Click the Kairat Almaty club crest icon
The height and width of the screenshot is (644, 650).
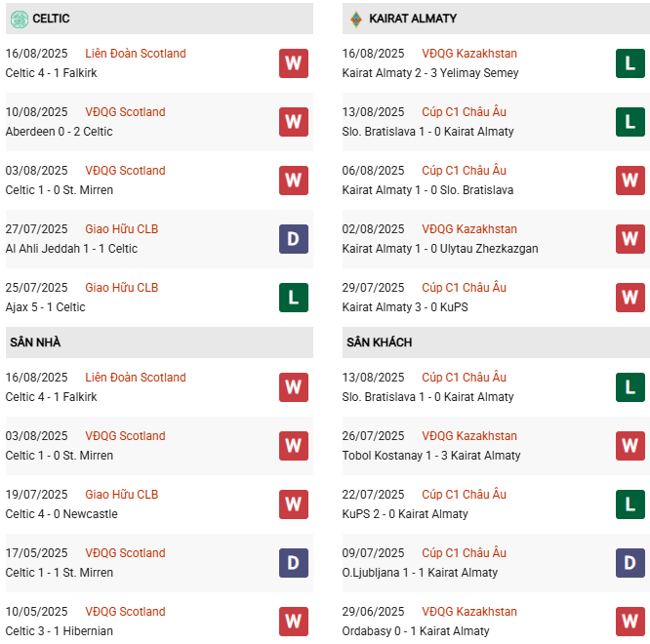coord(356,19)
